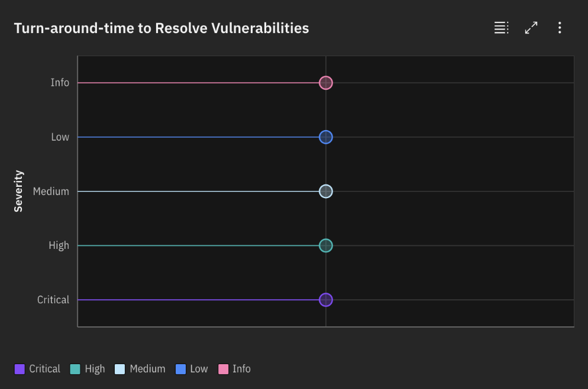
Task: Toggle the Info legend entry
Action: [x=234, y=369]
